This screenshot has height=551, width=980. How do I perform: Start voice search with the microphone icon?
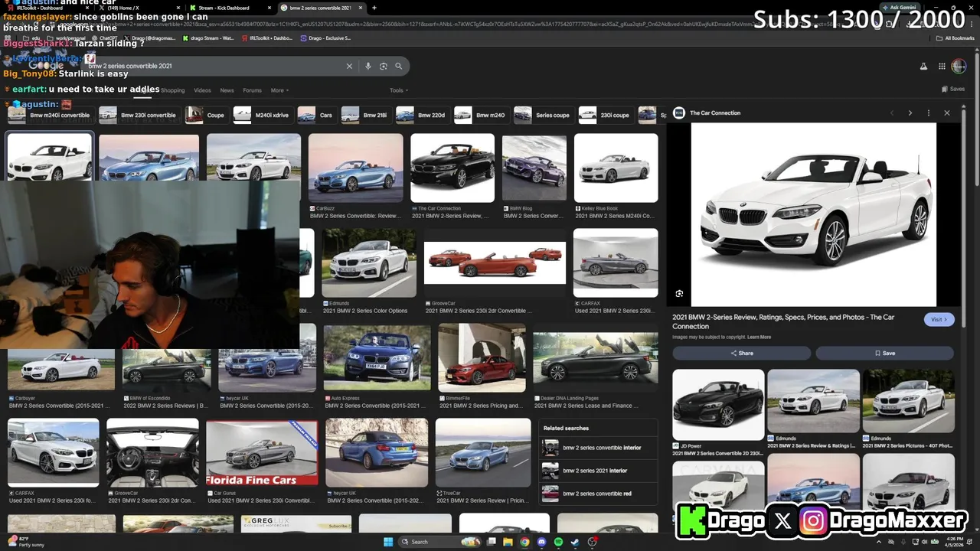[x=368, y=67]
